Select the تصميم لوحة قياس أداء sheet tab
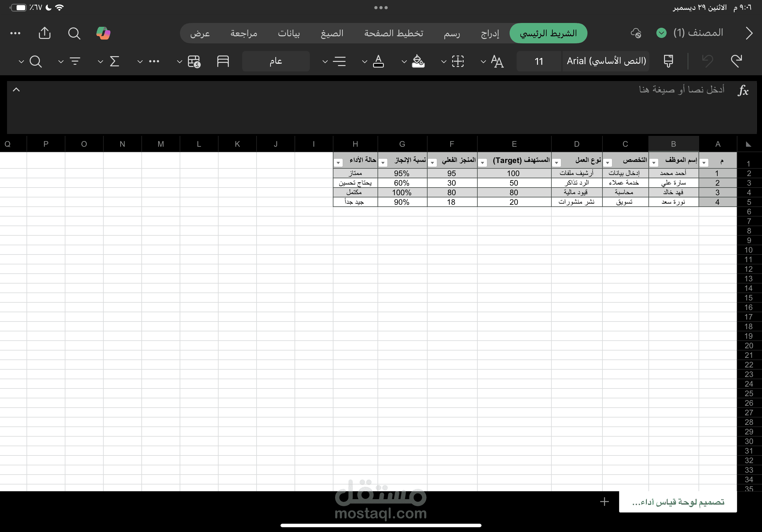 pos(678,502)
